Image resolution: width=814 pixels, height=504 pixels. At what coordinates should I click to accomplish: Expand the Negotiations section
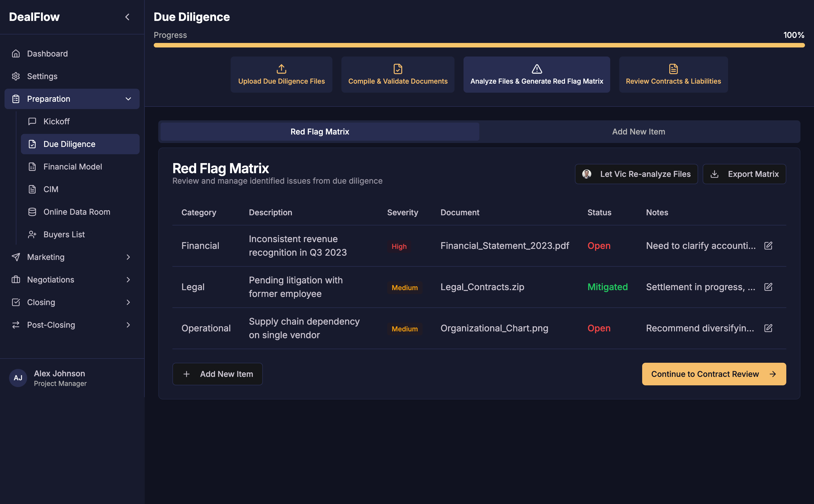pos(128,280)
